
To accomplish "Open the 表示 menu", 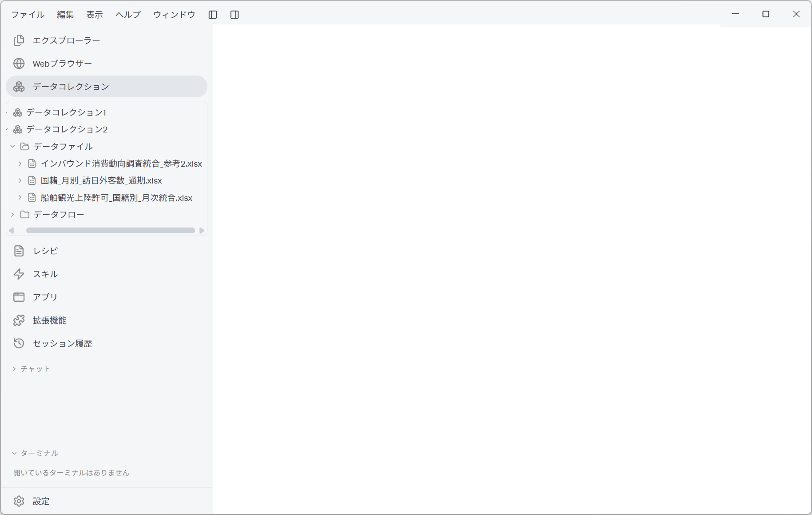I will (95, 15).
